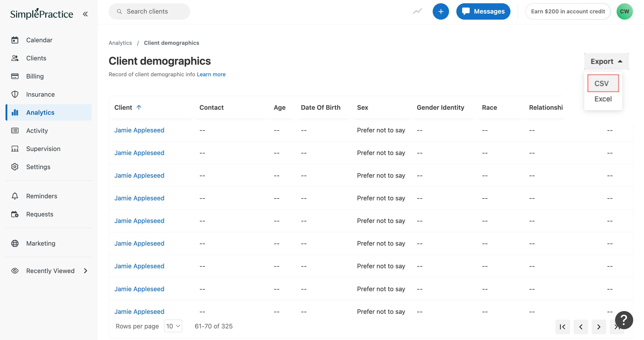
Task: Click Earn $200 in account credit
Action: (568, 11)
